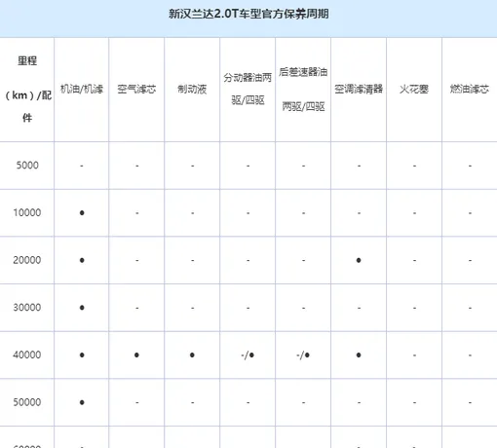Click the 火花塞 dash in the 20000 row
This screenshot has width=497, height=448.
point(414,261)
